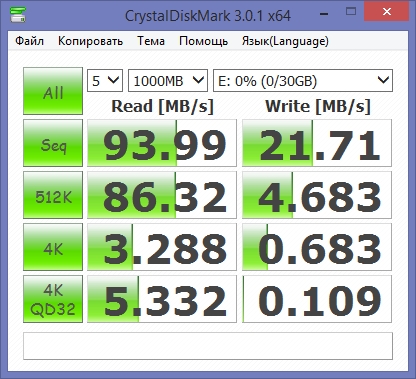Screen dimensions: 416x379
Task: Start the 4K QD32 test
Action: coord(53,299)
